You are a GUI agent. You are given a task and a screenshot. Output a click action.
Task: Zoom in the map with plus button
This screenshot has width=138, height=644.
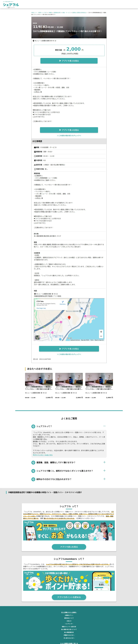coord(101,332)
